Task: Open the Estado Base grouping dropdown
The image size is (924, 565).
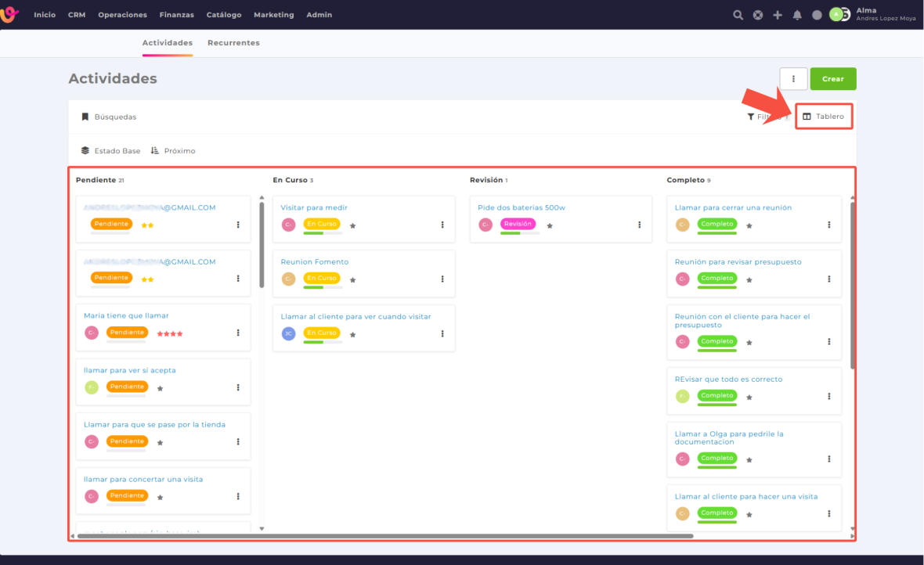Action: 110,151
